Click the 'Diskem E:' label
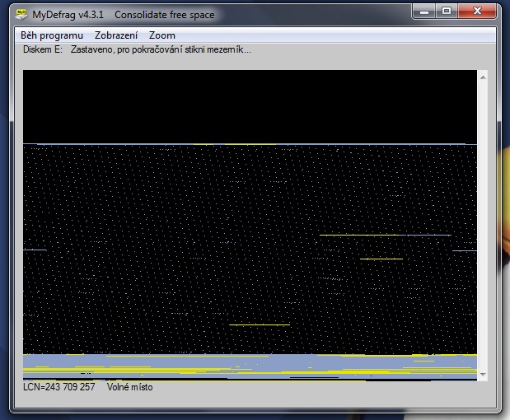The width and height of the screenshot is (510, 420). [43, 49]
